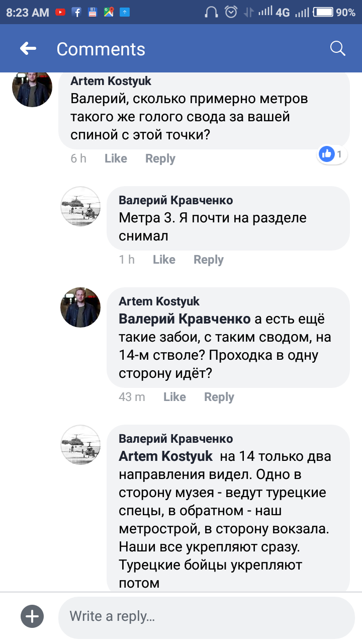Reply to Валерий Кравченко's 1 h comment
The width and height of the screenshot is (362, 644).
coord(209,260)
